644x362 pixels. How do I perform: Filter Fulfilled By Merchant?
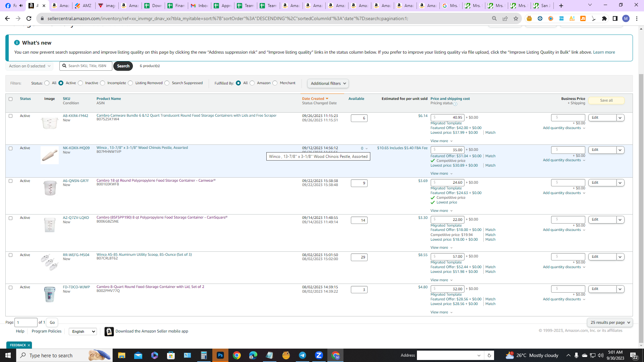pos(275,83)
